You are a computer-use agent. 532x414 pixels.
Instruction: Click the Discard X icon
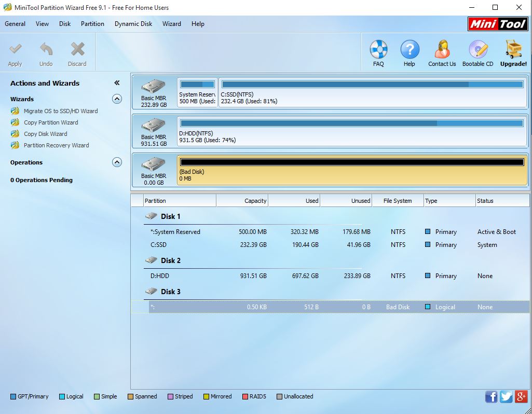point(77,49)
